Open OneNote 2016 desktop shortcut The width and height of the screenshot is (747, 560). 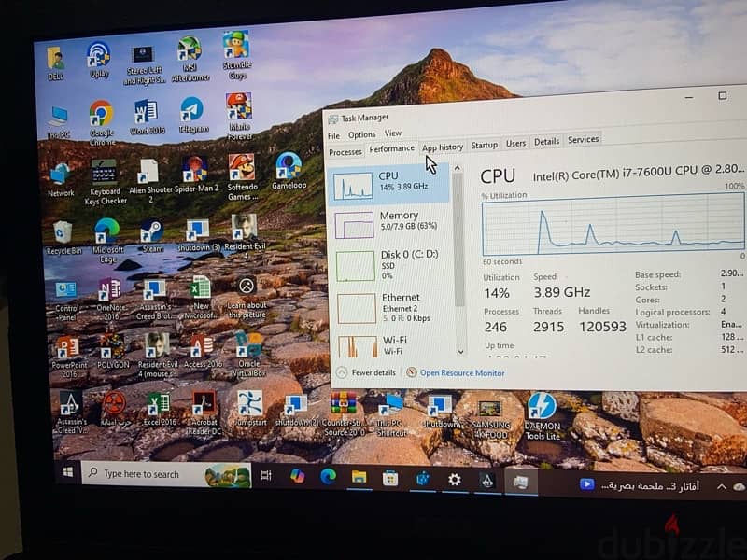110,299
